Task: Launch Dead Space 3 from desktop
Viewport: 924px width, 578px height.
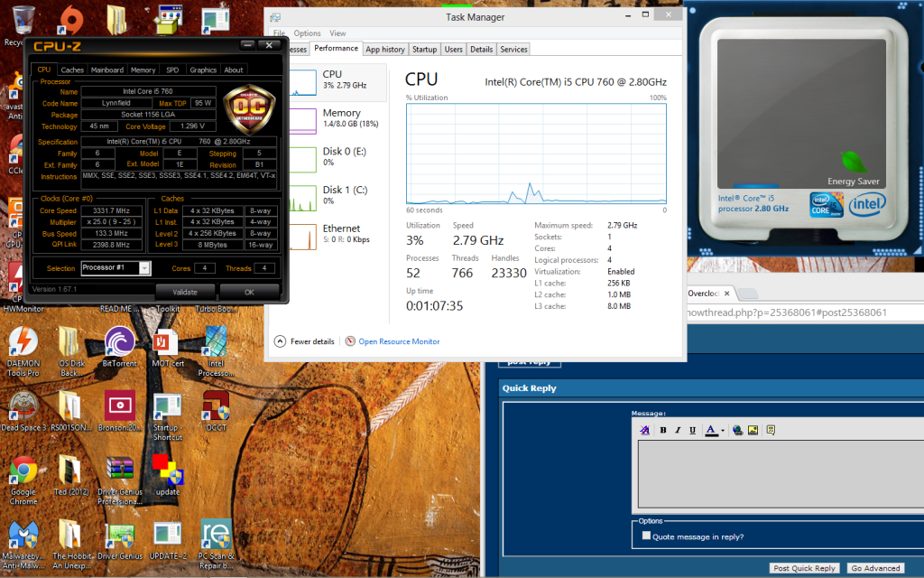Action: click(x=23, y=406)
